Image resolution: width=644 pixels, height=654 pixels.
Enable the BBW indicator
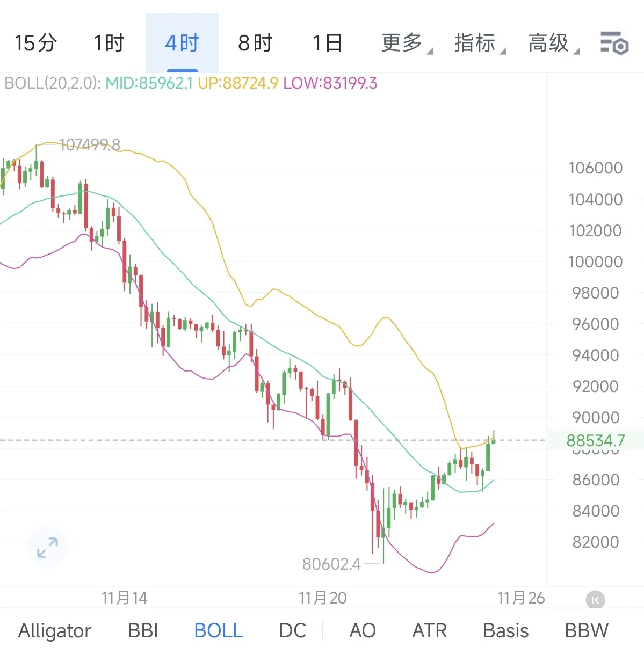pos(587,630)
